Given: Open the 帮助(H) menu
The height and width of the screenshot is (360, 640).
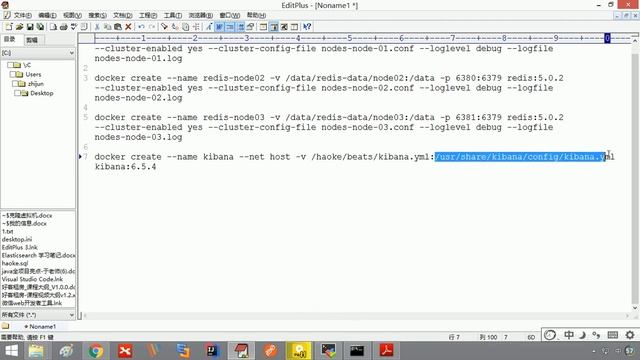Looking at the screenshot, I should [256, 15].
